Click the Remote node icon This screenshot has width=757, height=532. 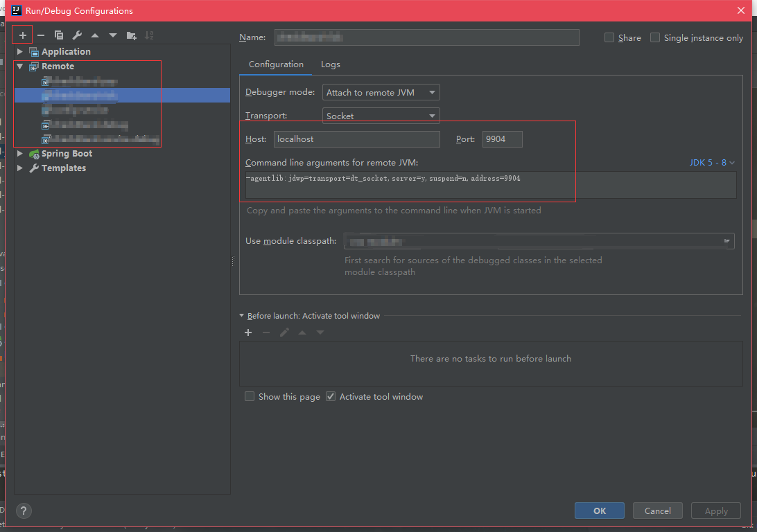34,66
